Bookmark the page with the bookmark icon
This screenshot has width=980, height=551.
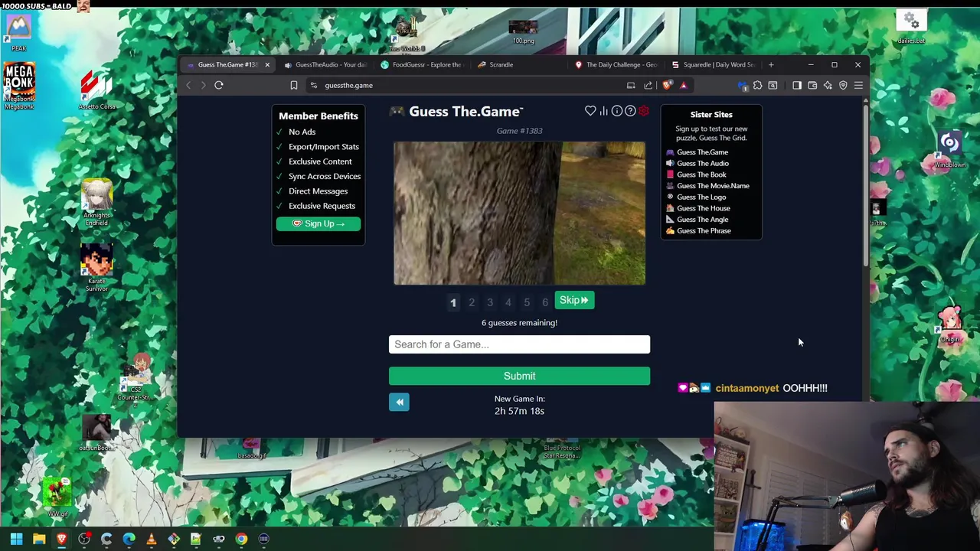pos(293,85)
